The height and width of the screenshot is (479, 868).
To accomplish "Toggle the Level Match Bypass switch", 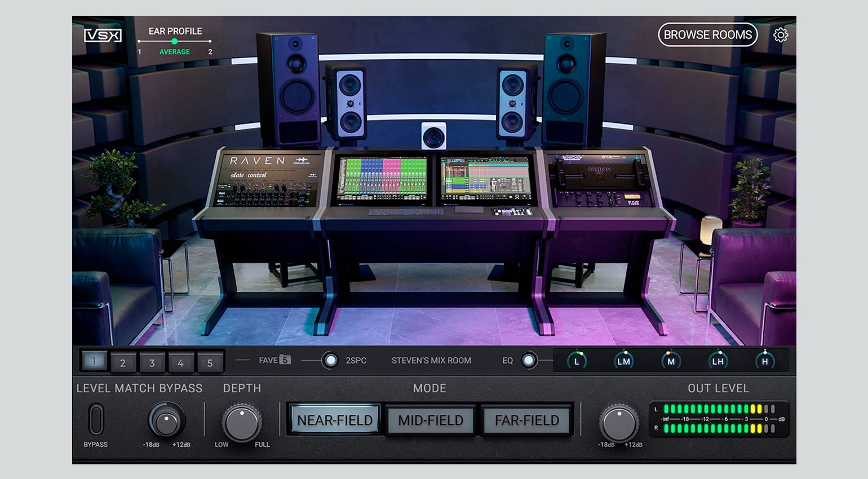I will point(96,419).
